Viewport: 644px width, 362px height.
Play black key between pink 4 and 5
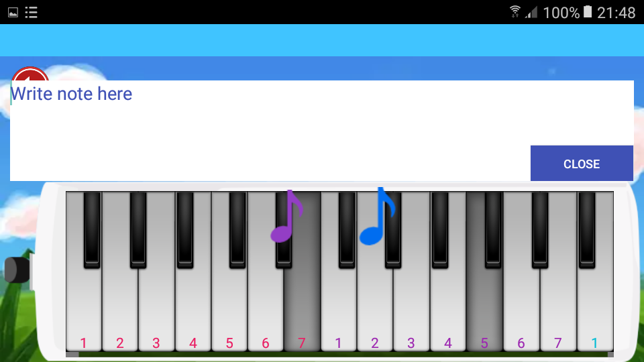[237, 230]
